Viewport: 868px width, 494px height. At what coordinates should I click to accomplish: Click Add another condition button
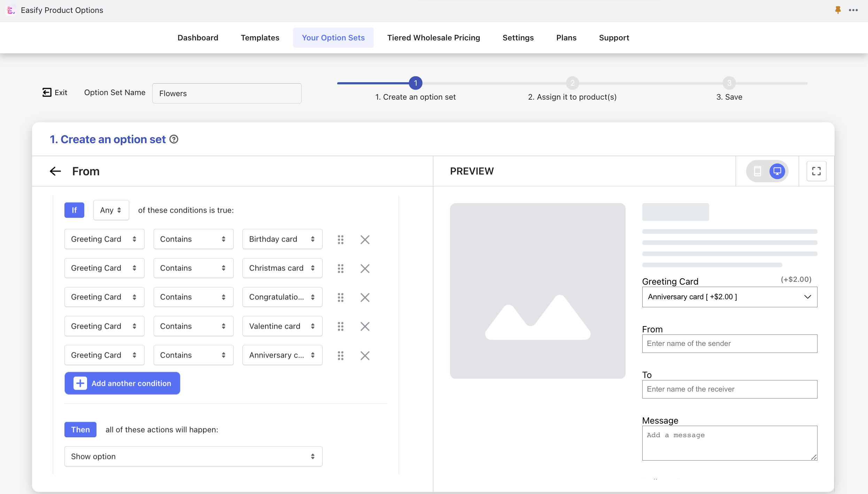click(x=122, y=383)
